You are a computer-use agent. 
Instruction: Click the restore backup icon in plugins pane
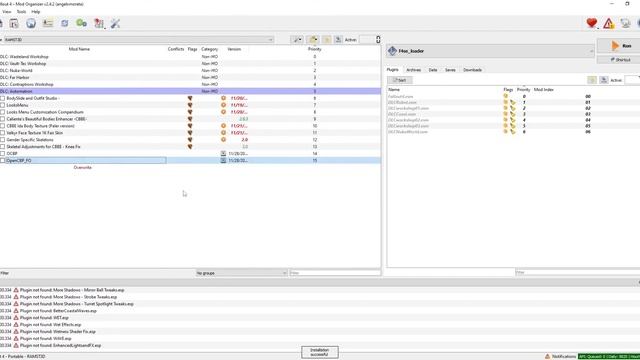(x=592, y=80)
